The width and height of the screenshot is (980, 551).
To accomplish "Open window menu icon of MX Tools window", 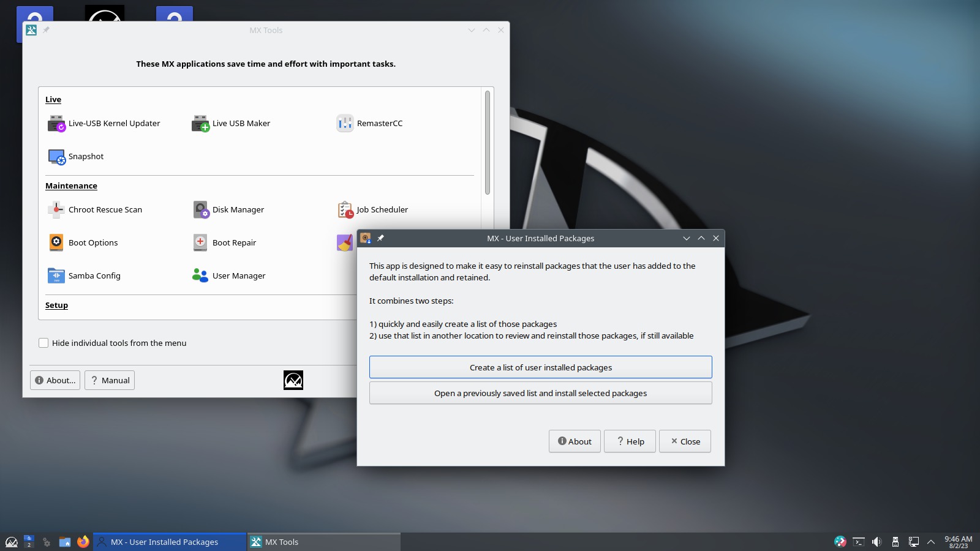I will coord(31,30).
